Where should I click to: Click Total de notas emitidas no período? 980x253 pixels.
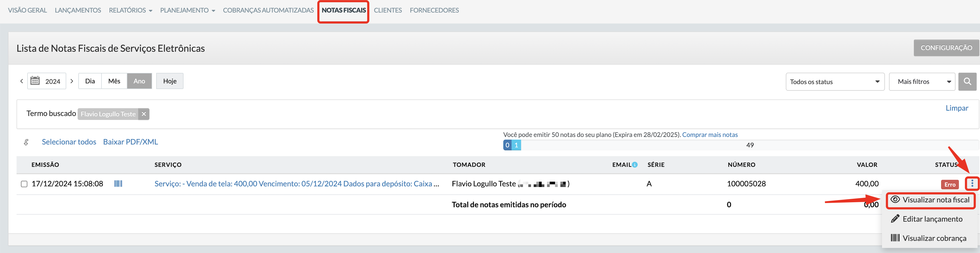pos(509,205)
